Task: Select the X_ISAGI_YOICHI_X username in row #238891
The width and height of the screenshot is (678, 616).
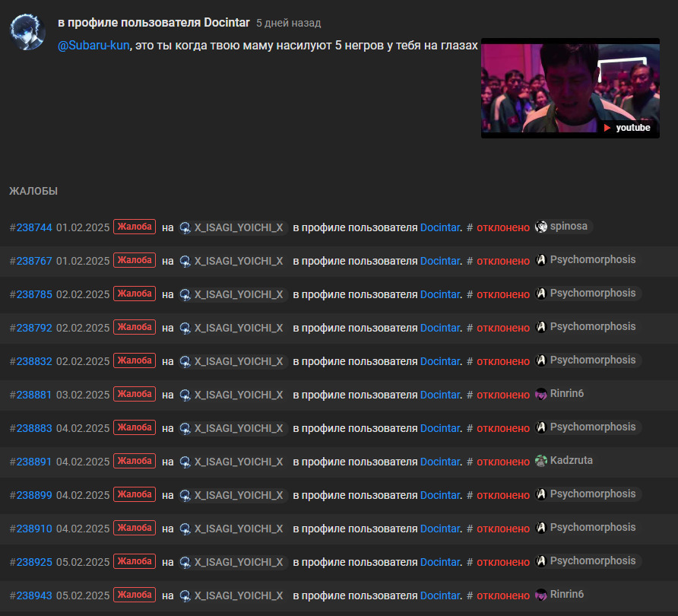Action: click(x=239, y=462)
